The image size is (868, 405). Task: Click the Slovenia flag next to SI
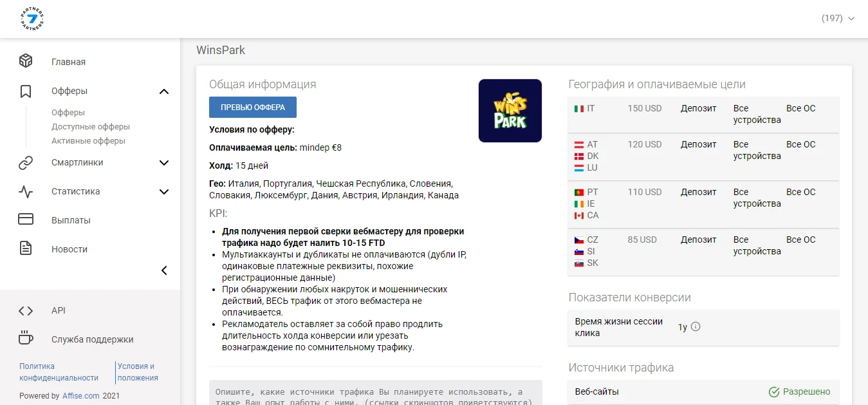coord(579,251)
